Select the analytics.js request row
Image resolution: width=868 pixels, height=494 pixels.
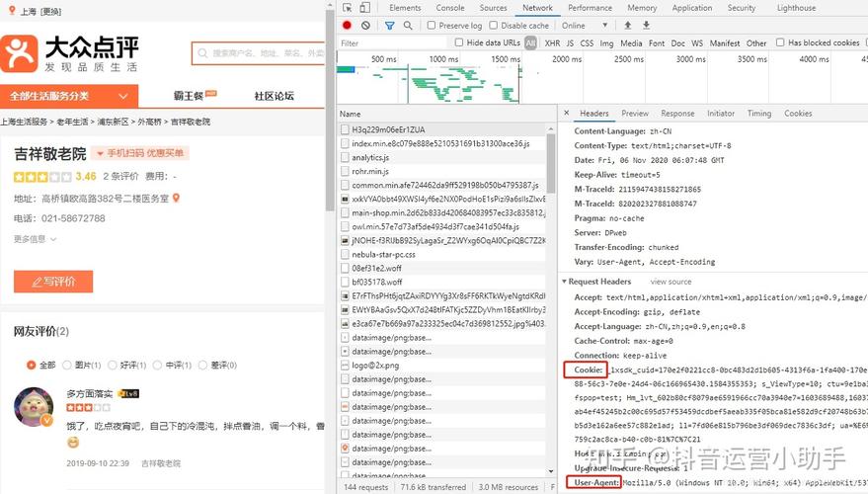(443, 157)
